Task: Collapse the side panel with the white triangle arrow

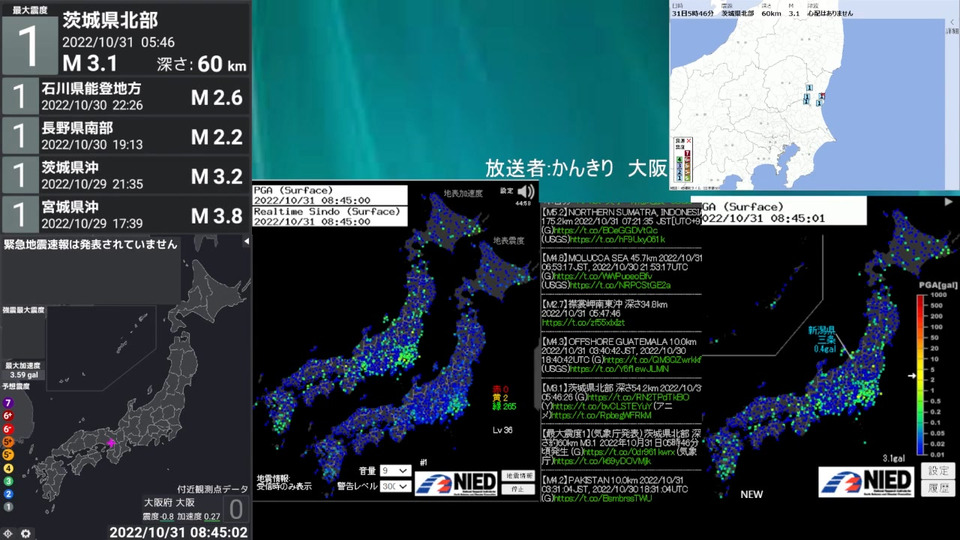Action: click(x=246, y=241)
